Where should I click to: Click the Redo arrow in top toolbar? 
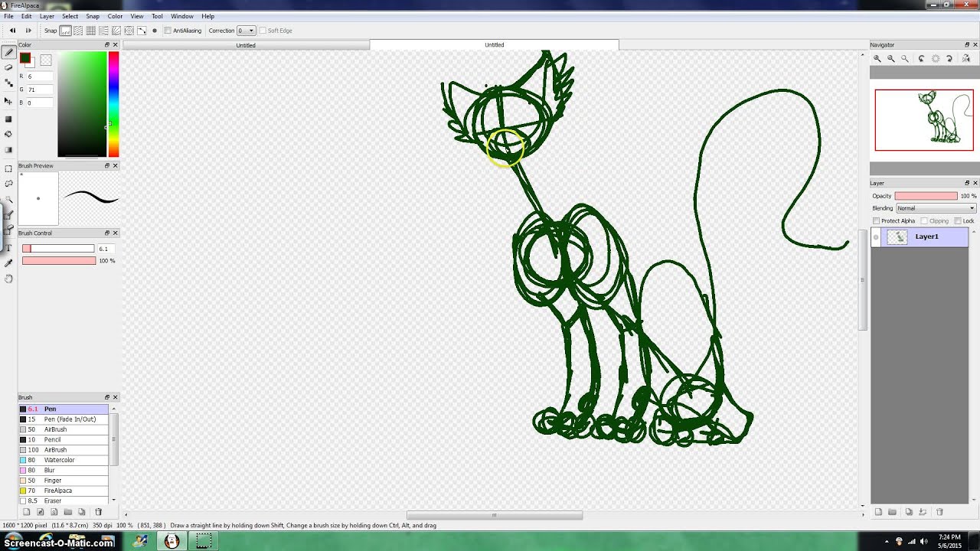(x=28, y=31)
